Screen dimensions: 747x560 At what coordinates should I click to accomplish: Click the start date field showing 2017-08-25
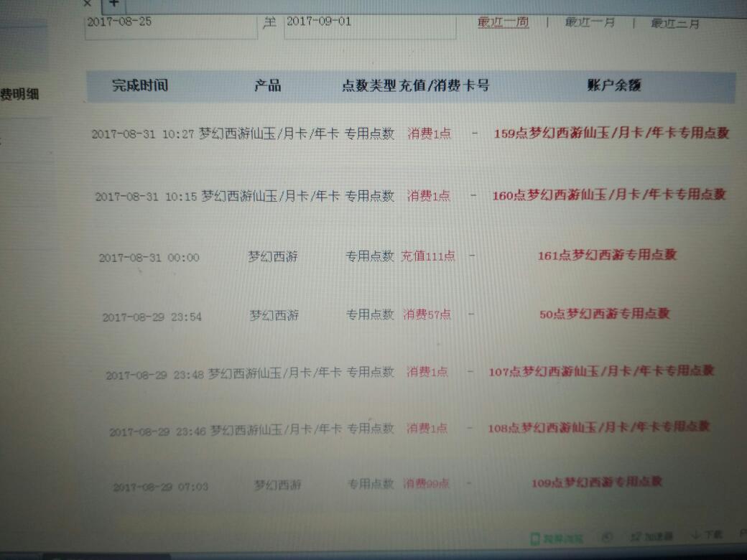[x=171, y=26]
